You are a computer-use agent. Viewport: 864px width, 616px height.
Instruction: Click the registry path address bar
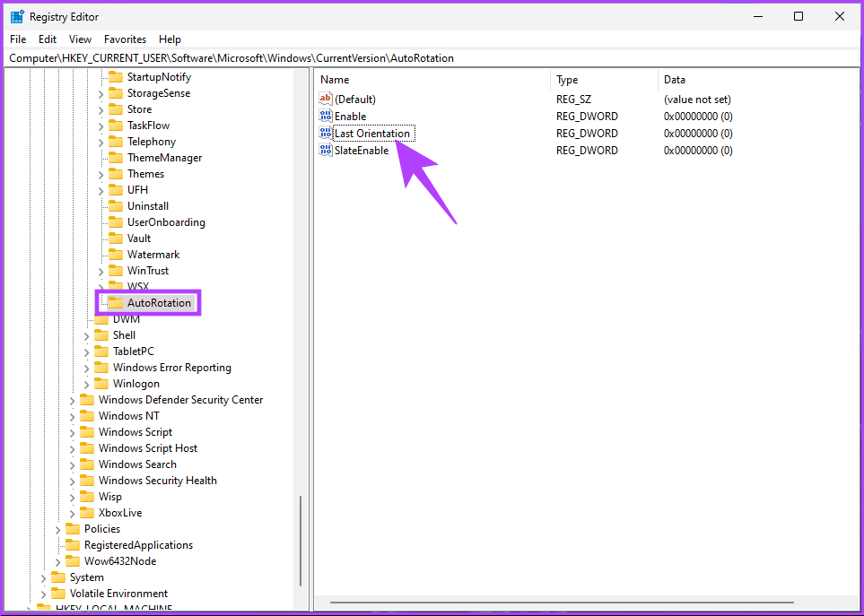pos(432,58)
